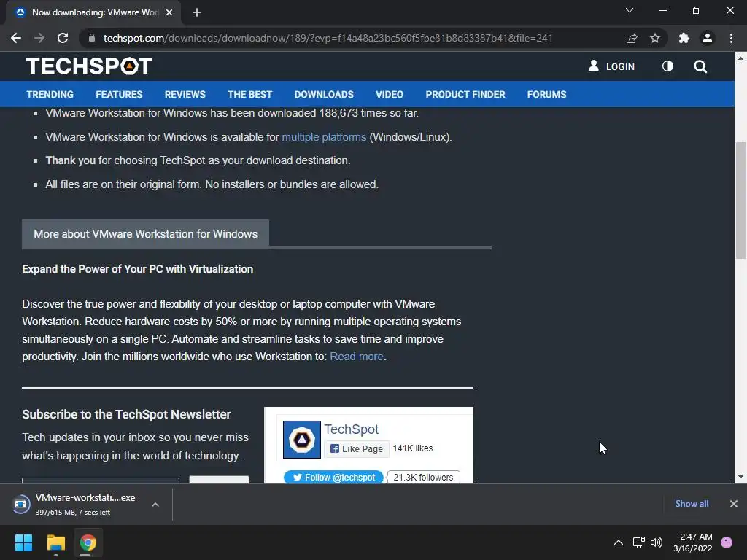
Task: Open the TechSpot search magnifier
Action: (x=700, y=66)
